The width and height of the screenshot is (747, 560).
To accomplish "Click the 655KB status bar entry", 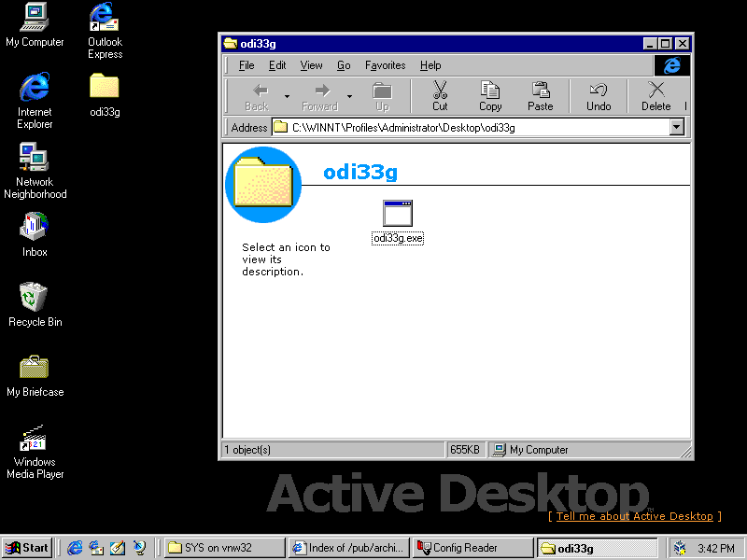I will pyautogui.click(x=465, y=450).
